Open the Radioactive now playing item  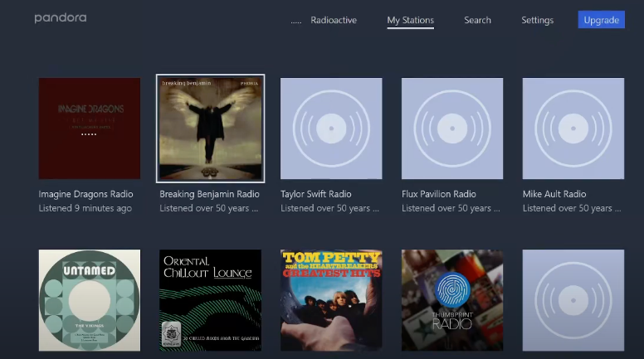point(332,20)
